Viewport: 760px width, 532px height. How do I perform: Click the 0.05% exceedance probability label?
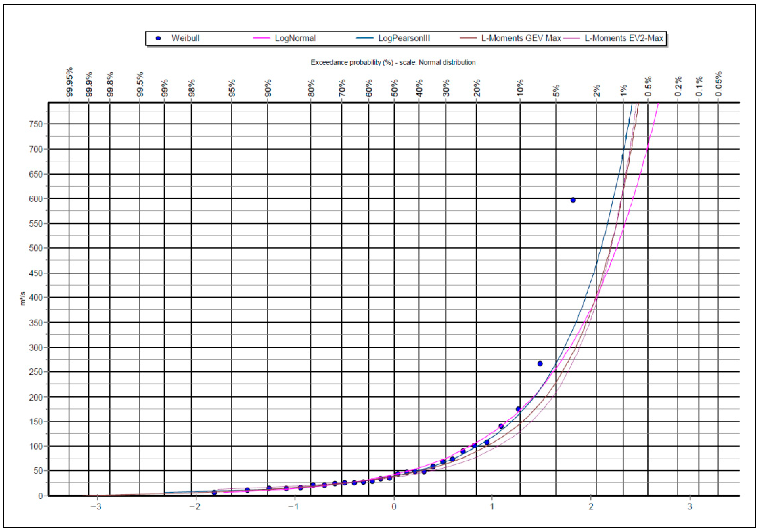coord(718,84)
